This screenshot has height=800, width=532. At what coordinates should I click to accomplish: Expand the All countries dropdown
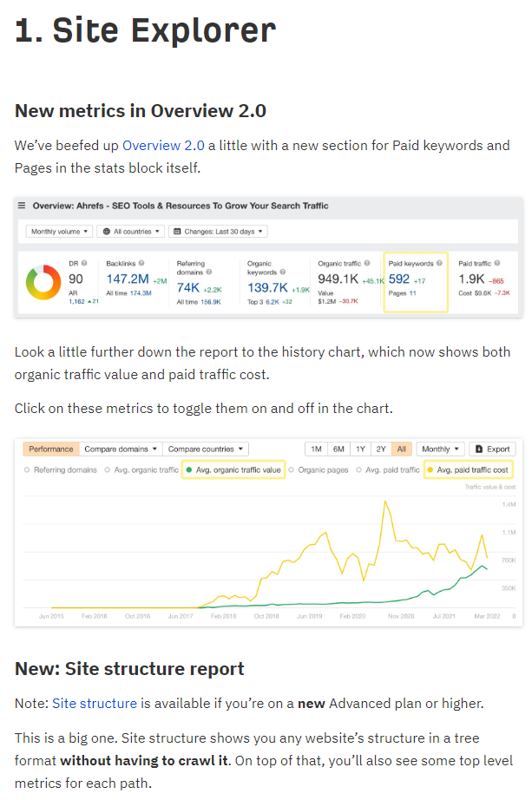click(x=131, y=232)
